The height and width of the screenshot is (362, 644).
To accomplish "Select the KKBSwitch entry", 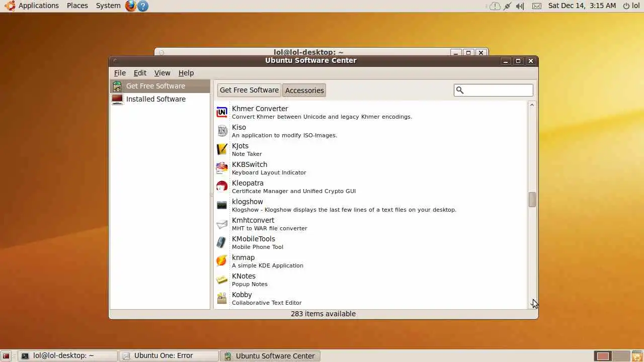I will pos(371,168).
